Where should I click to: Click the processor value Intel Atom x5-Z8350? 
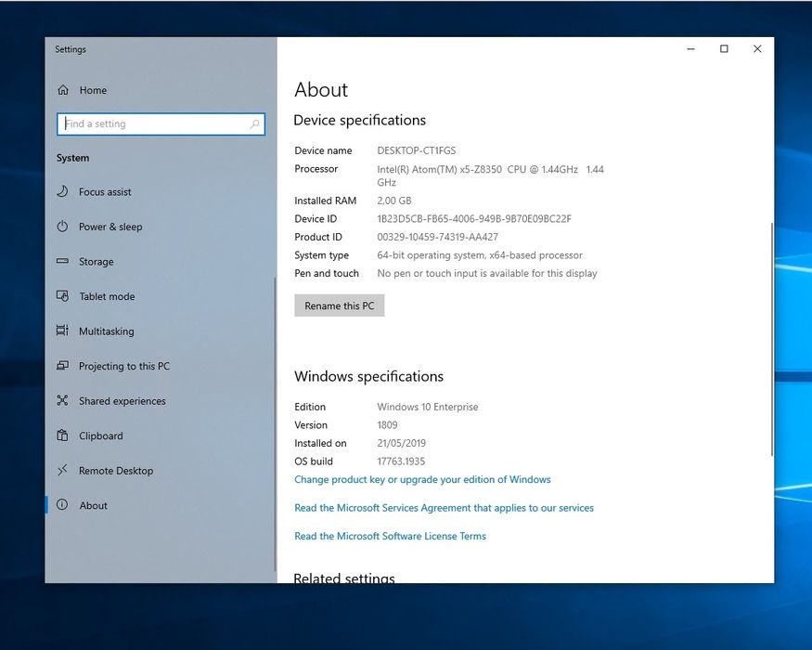click(490, 175)
